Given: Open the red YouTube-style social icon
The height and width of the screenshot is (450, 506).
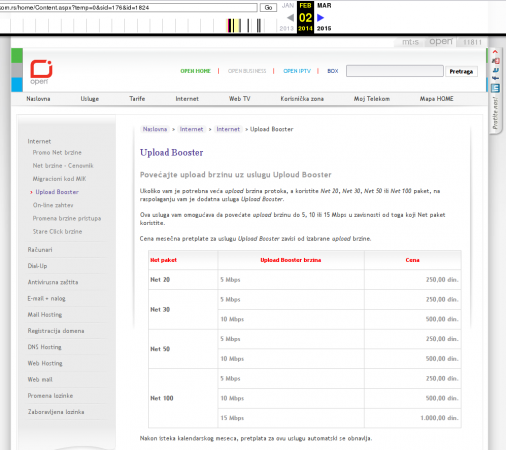Looking at the screenshot, I should [x=496, y=61].
